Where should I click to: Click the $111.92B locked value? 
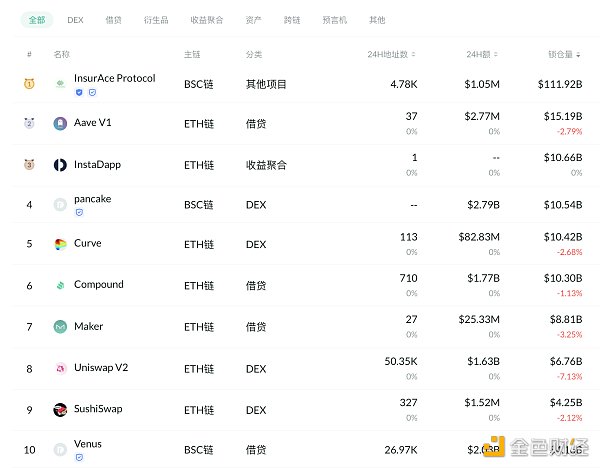tap(560, 84)
